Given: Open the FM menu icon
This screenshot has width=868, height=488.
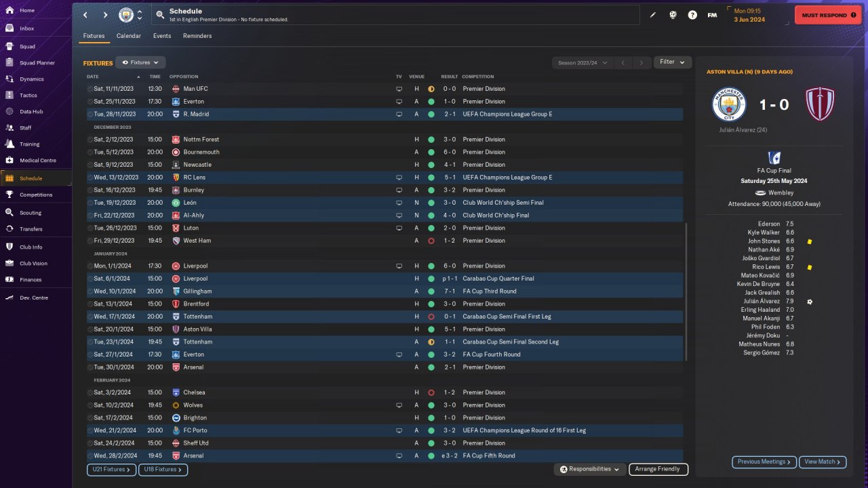Looking at the screenshot, I should [x=712, y=15].
